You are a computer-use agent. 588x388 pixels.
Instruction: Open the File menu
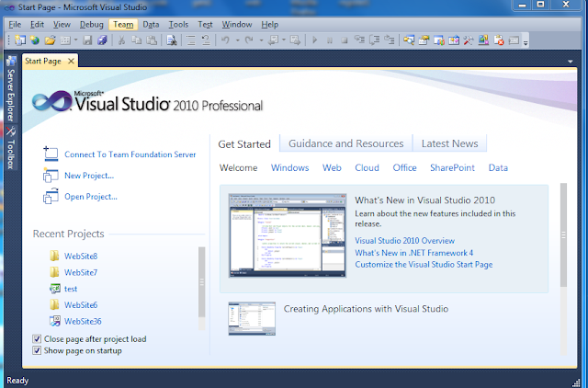[15, 25]
